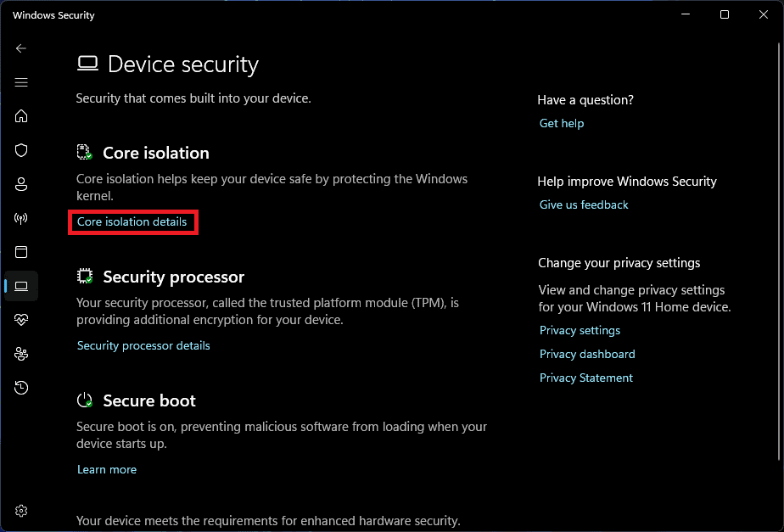Open the hamburger navigation menu
784x532 pixels.
[21, 82]
